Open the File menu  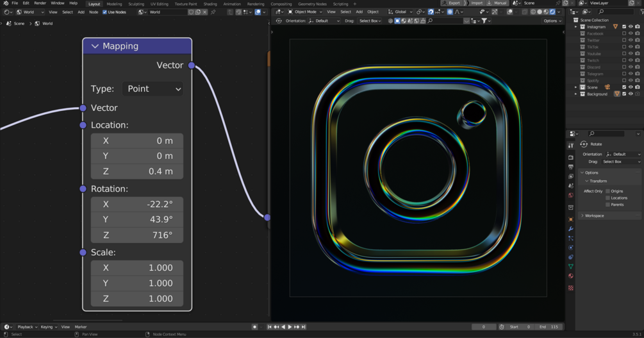(15, 3)
